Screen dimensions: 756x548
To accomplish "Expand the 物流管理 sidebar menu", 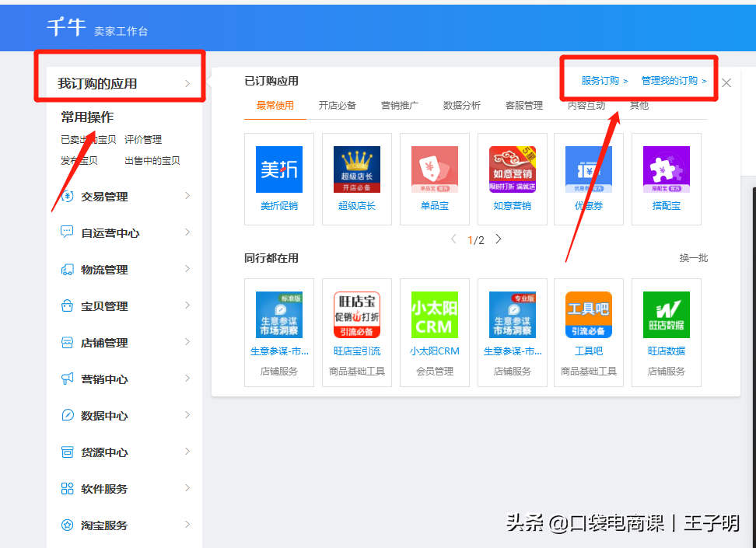I will tap(105, 270).
